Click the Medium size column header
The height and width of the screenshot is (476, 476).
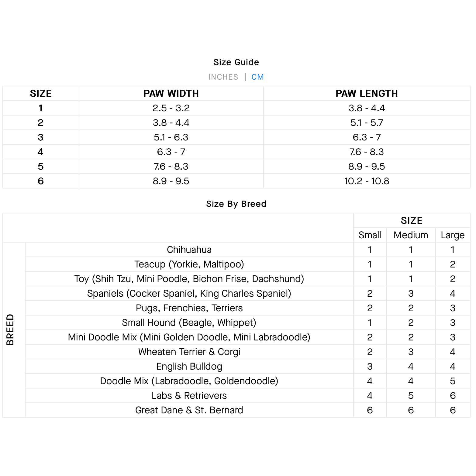(x=411, y=235)
